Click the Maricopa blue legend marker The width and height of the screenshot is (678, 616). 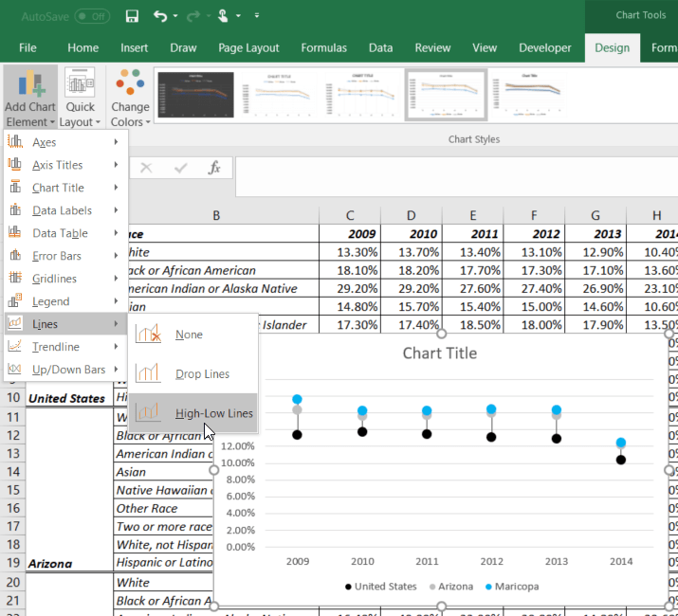pos(488,587)
